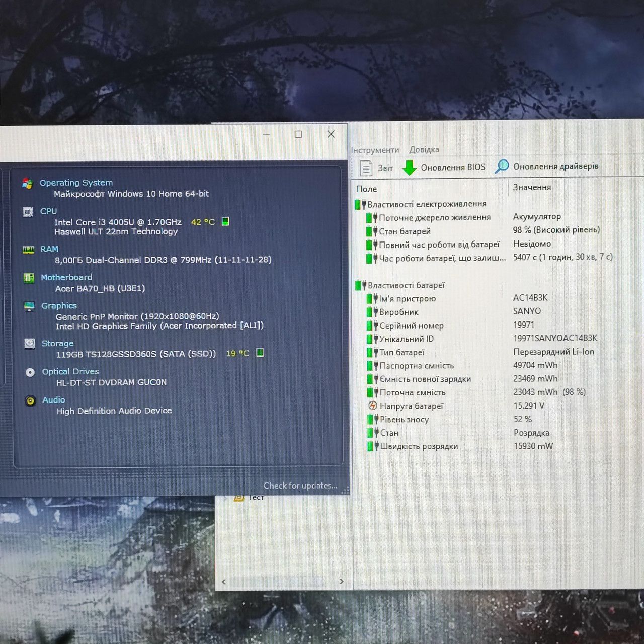Open the Storage section heading link
The width and height of the screenshot is (644, 644).
pos(57,343)
